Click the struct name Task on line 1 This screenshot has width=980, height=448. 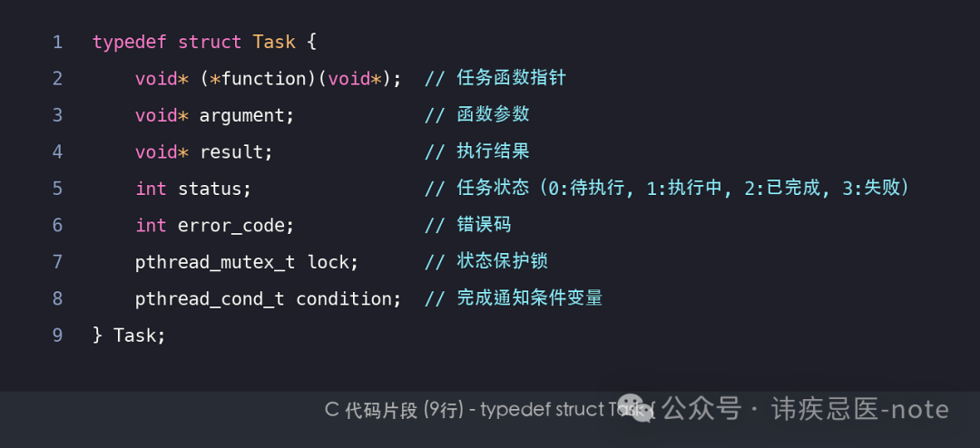click(x=274, y=42)
